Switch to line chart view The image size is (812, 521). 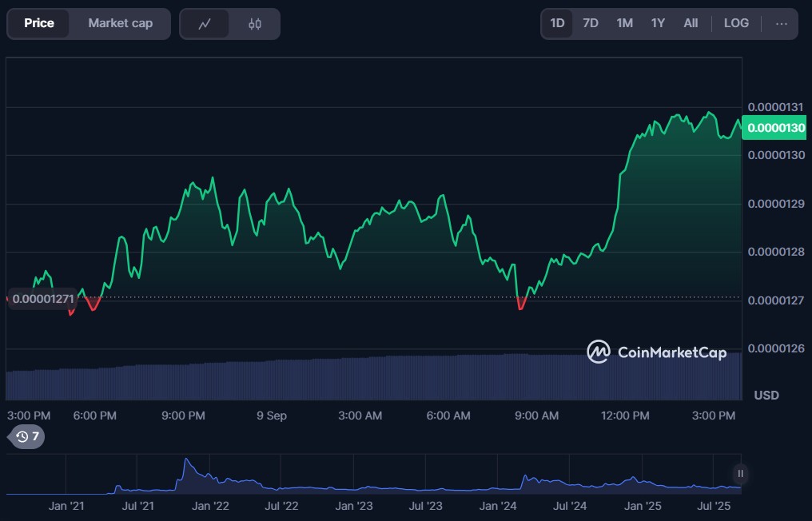(x=205, y=24)
